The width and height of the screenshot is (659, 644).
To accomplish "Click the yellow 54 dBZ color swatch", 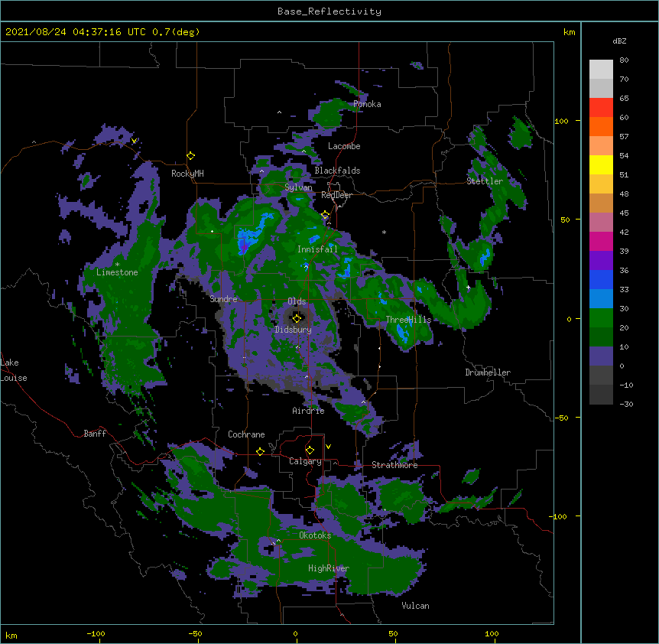I will click(x=601, y=164).
